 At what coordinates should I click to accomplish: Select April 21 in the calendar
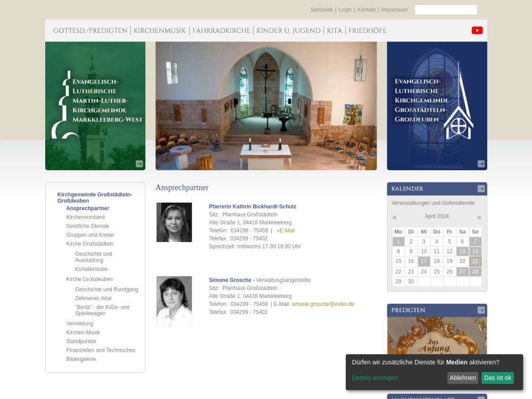(x=475, y=261)
